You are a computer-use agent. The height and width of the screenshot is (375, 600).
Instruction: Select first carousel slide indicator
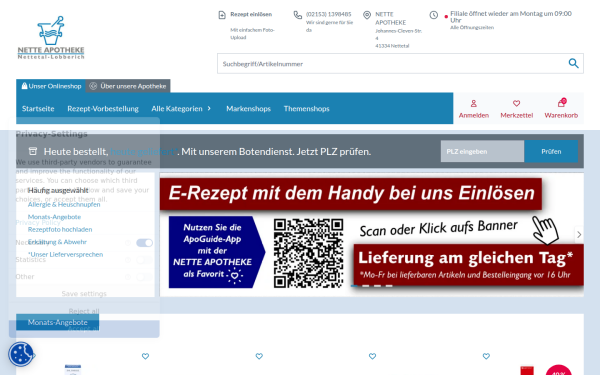[354, 286]
